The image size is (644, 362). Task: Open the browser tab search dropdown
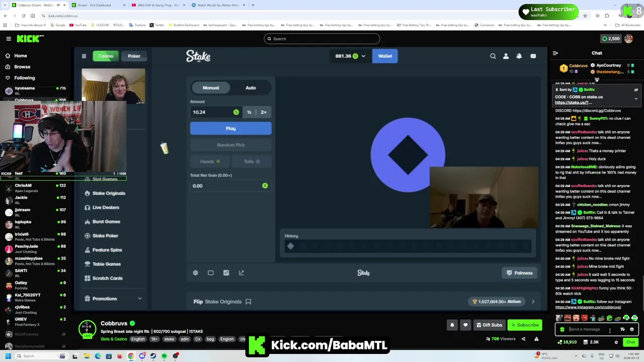pos(5,5)
